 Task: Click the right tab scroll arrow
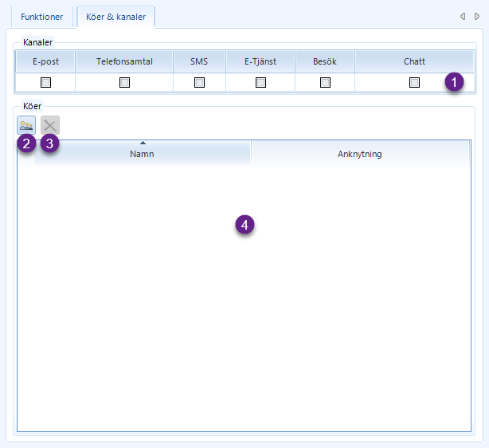click(477, 17)
